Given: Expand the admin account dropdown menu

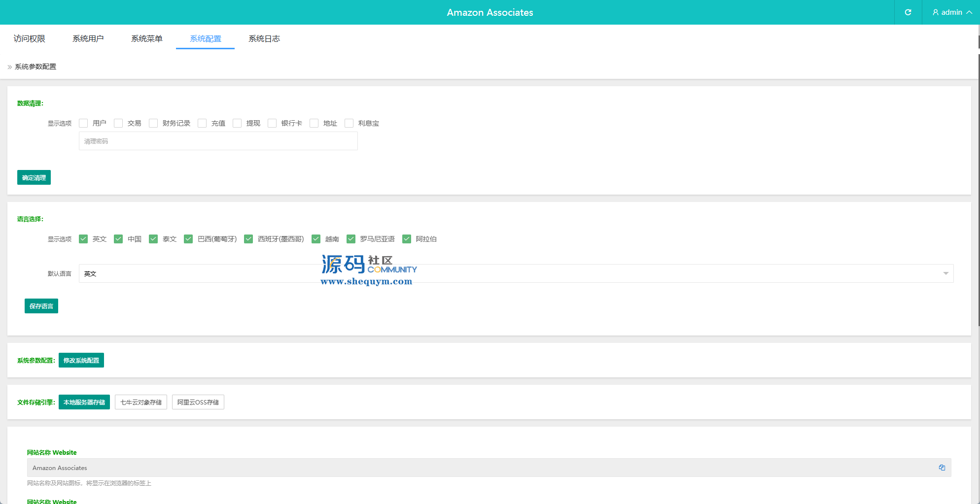Looking at the screenshot, I should [969, 12].
